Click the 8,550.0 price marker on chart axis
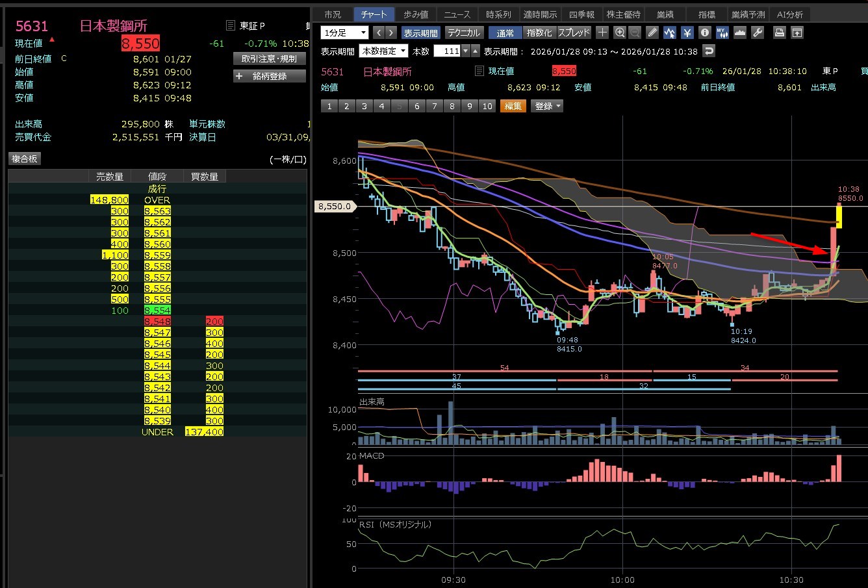The width and height of the screenshot is (868, 588). tap(336, 207)
